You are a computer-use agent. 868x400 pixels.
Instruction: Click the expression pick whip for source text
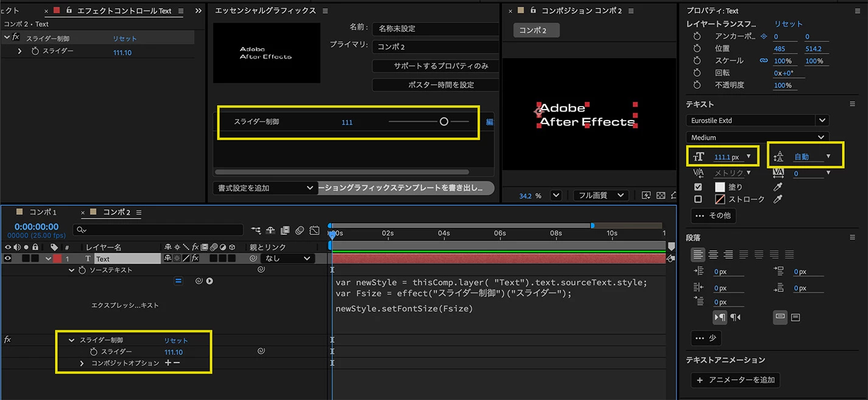199,281
